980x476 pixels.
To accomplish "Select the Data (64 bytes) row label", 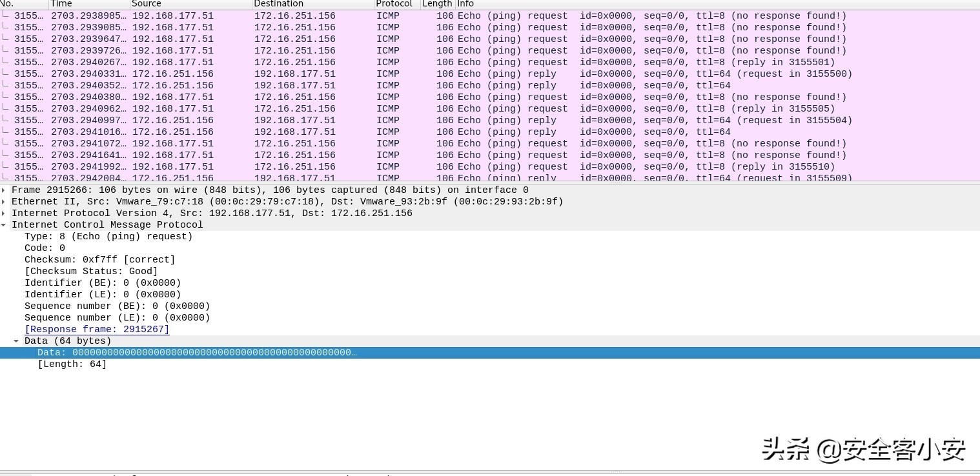I will (68, 341).
